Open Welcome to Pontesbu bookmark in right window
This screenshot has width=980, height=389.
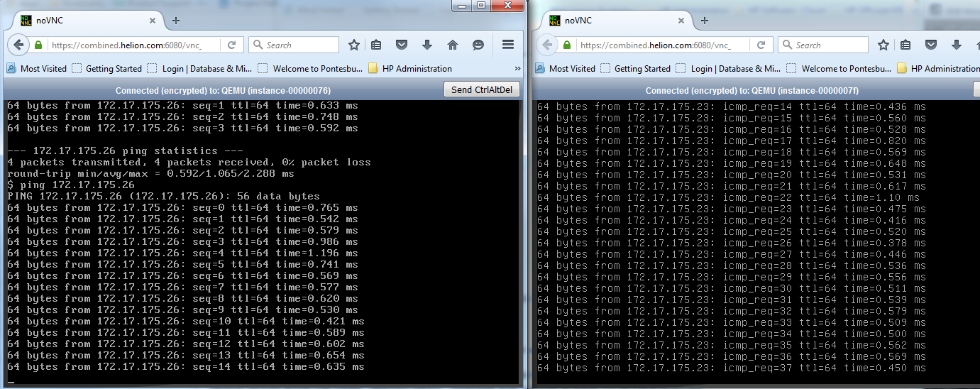point(839,69)
